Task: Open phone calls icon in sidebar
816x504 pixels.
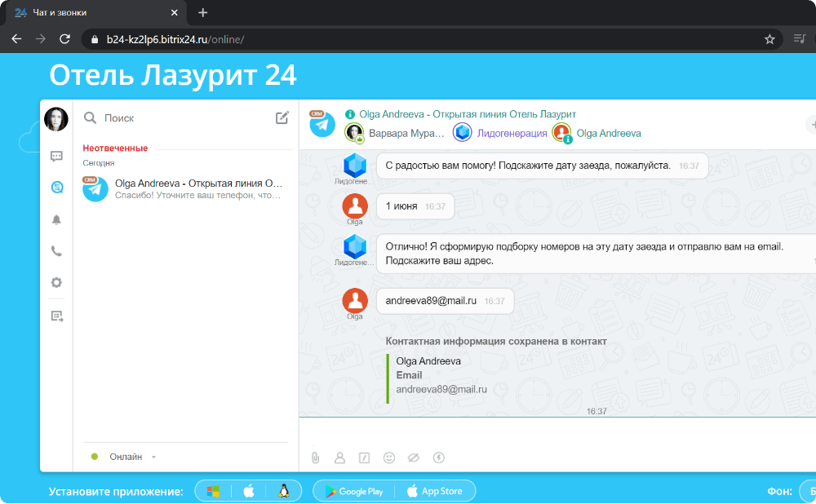Action: (57, 251)
